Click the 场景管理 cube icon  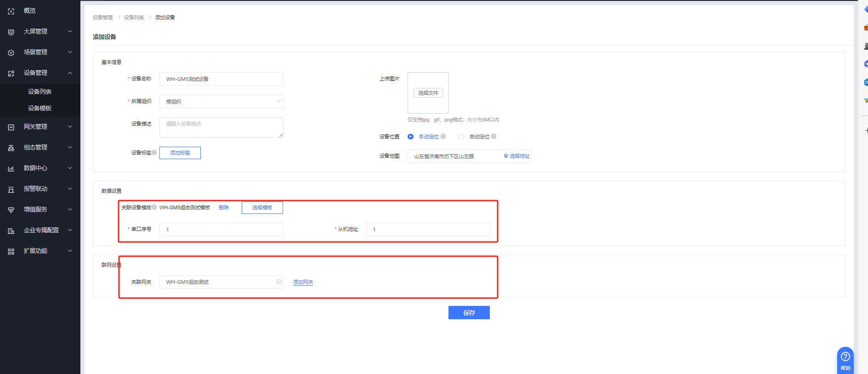tap(11, 52)
